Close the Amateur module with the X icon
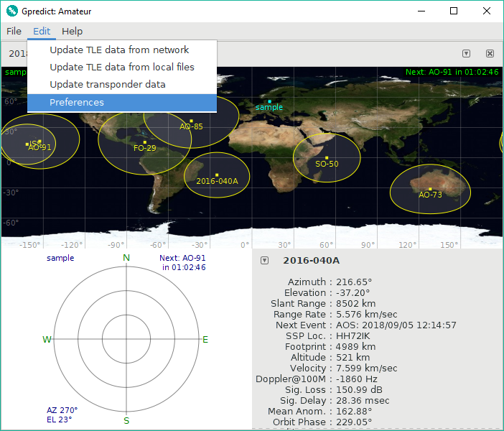This screenshot has height=431, width=504. tap(490, 53)
